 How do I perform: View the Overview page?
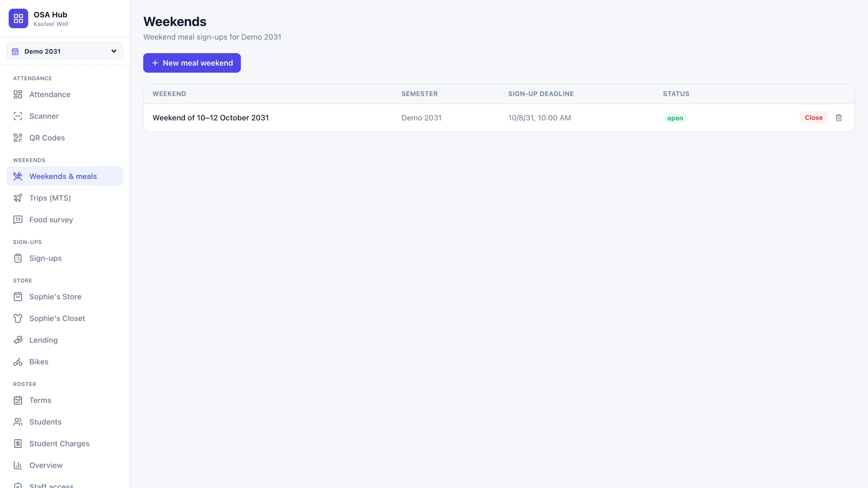65,465
